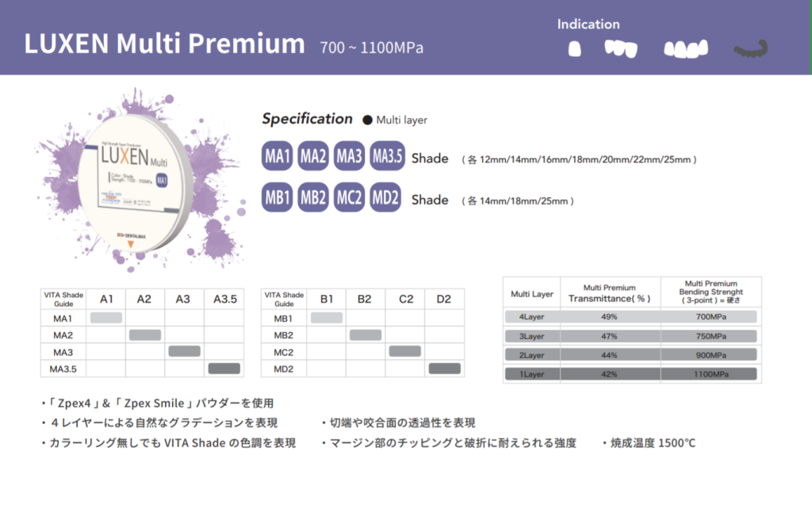Click the MA1 row A1 gray swatch
This screenshot has width=812, height=516.
106,318
